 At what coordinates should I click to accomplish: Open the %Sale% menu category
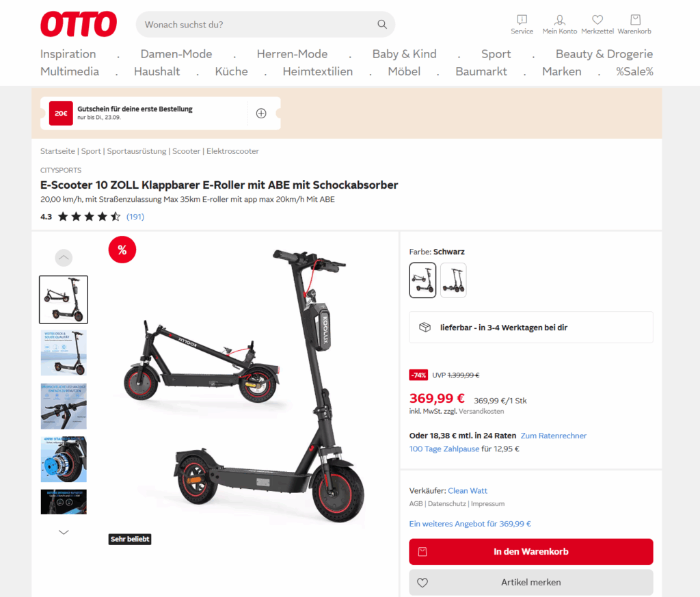coord(634,71)
